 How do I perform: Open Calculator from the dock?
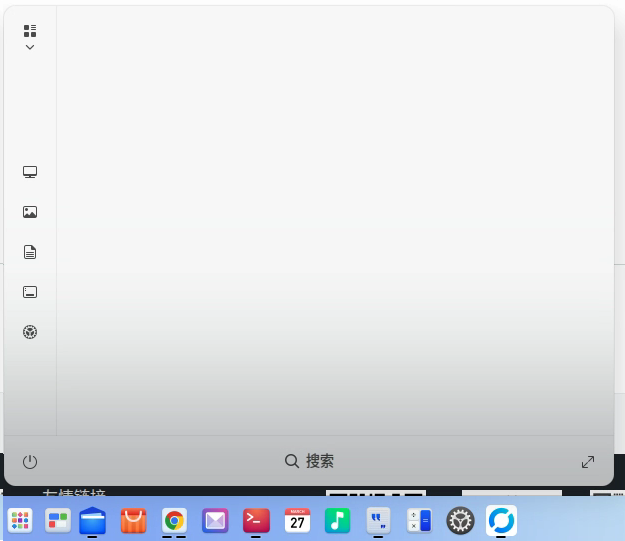pos(419,520)
